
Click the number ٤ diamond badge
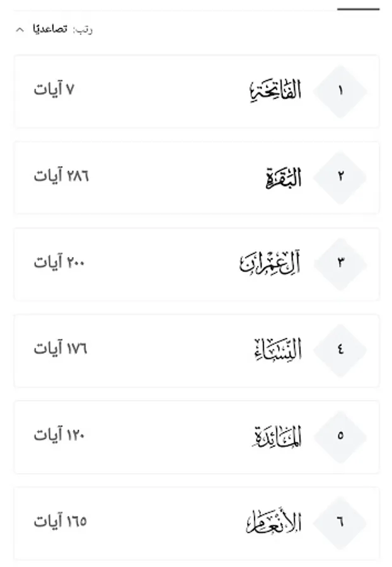340,350
